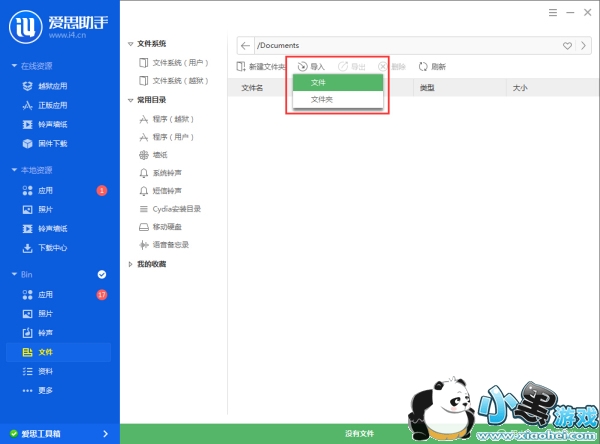Open 应用 under 本地资源

pyautogui.click(x=38, y=190)
